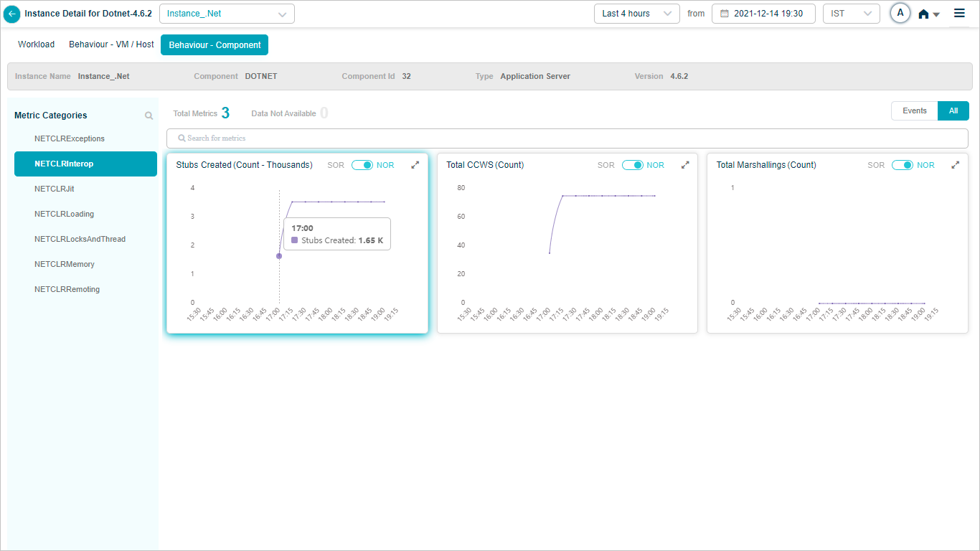Switch to the Workload tab

tap(36, 44)
